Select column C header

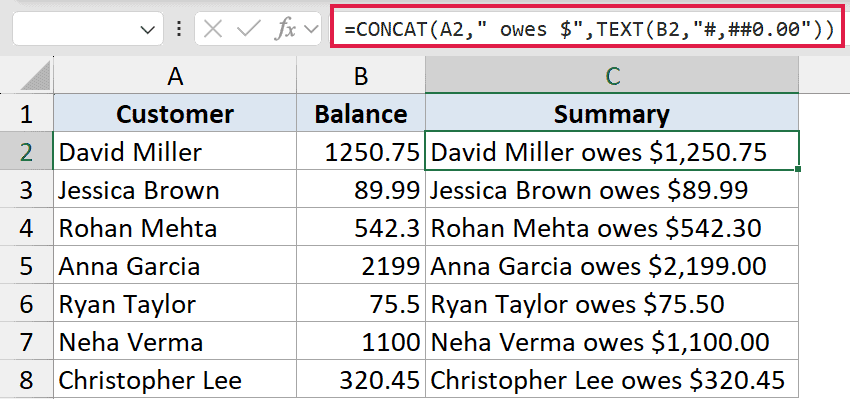tap(612, 76)
